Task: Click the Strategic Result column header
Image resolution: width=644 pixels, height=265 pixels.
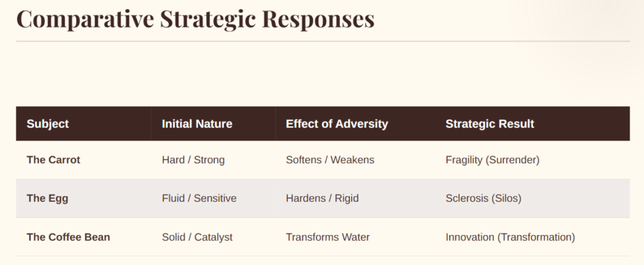Action: point(489,123)
